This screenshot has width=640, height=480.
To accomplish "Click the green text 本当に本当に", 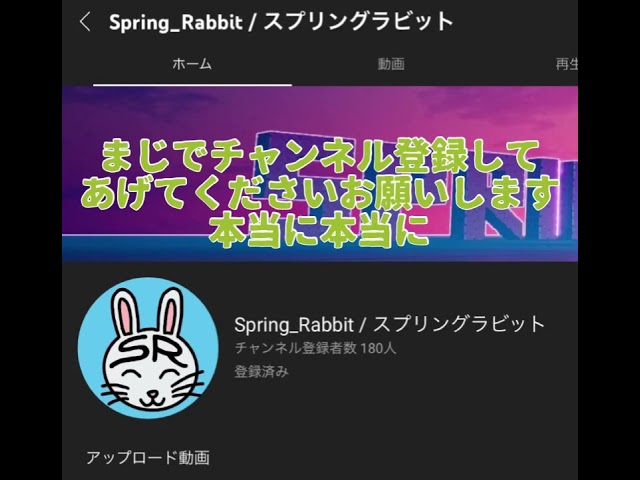I will pyautogui.click(x=320, y=229).
